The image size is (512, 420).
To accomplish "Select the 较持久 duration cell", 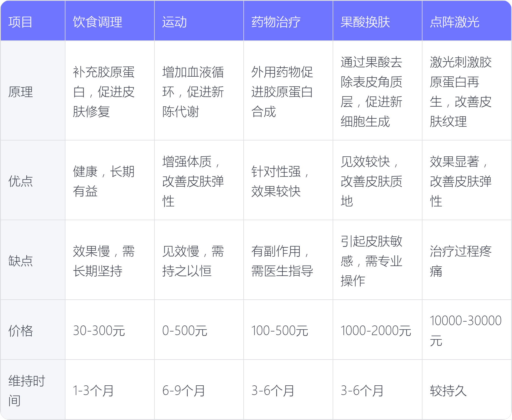I will pos(448,391).
